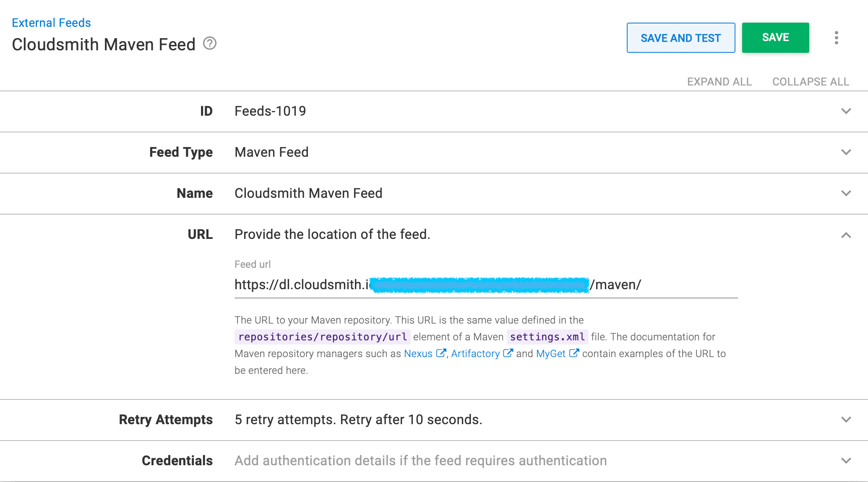Expand the Feed Type section chevron
The height and width of the screenshot is (482, 868).
[x=846, y=152]
